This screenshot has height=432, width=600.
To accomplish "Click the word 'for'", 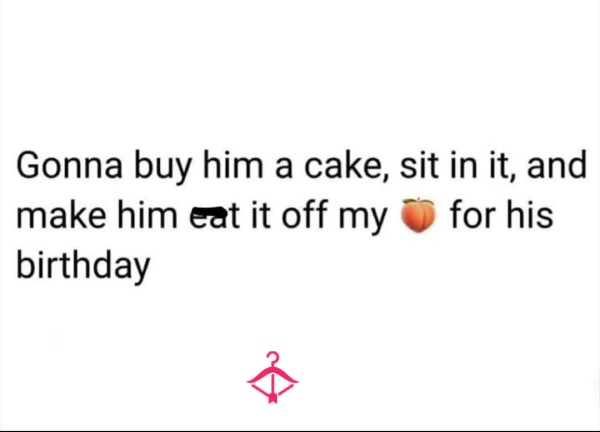I will pyautogui.click(x=473, y=214).
